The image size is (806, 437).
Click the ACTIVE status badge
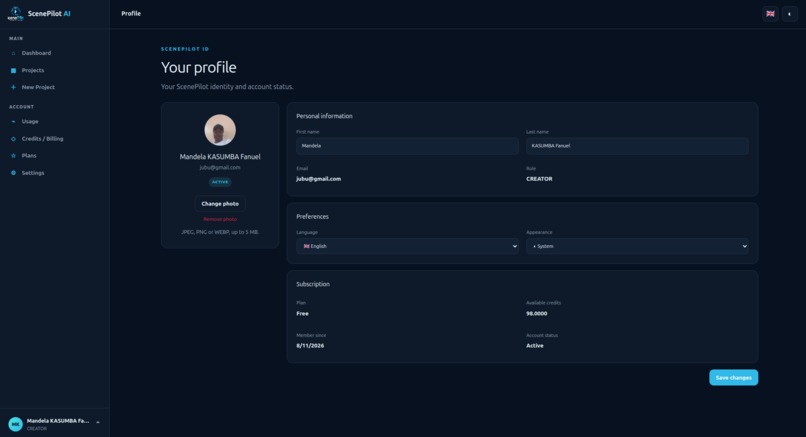[220, 182]
